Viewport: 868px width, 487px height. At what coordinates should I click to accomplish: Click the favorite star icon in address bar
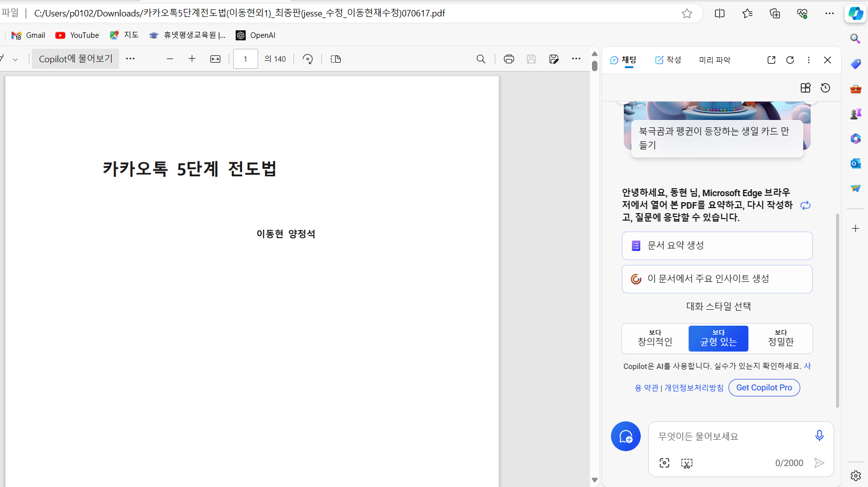point(687,13)
